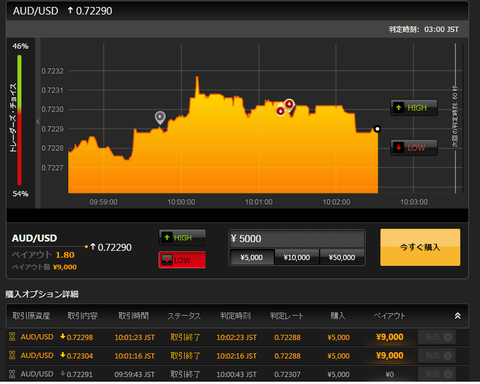Viewport: 480px width, 384px height.
Task: Click the payout rate 1.80 value
Action: [x=65, y=255]
